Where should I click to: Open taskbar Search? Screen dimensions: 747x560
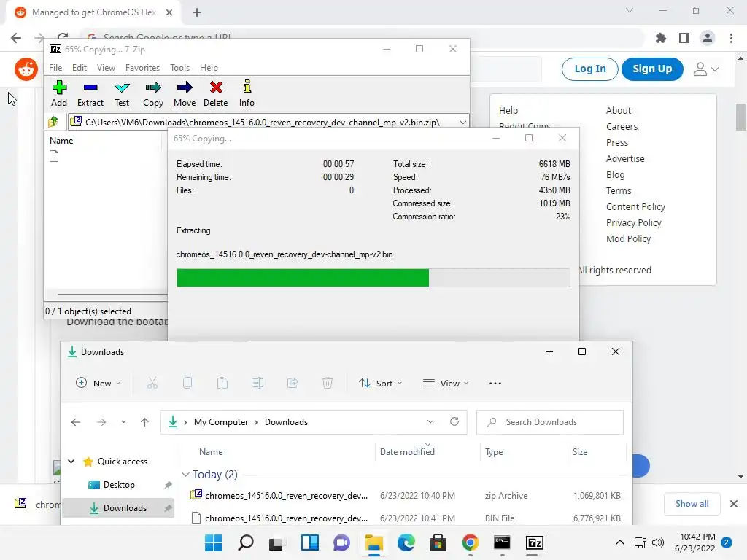(x=246, y=542)
